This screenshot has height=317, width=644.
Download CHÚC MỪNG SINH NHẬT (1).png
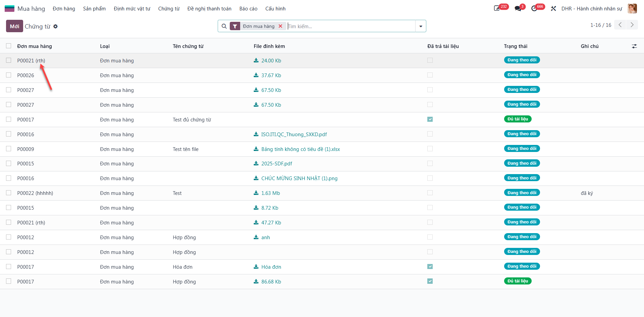pos(296,178)
